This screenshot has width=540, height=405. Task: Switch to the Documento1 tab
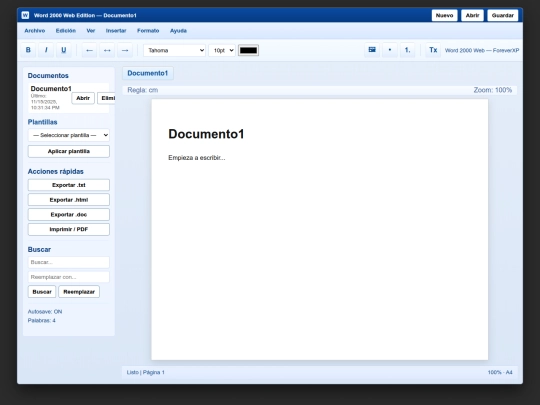point(148,73)
